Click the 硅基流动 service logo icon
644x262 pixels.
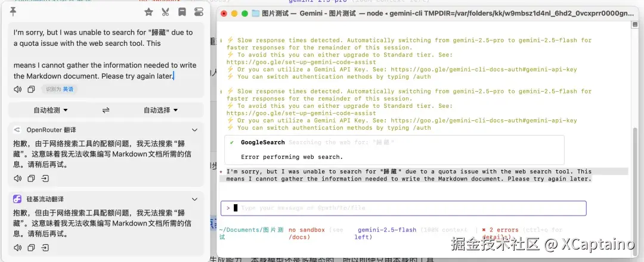17,199
